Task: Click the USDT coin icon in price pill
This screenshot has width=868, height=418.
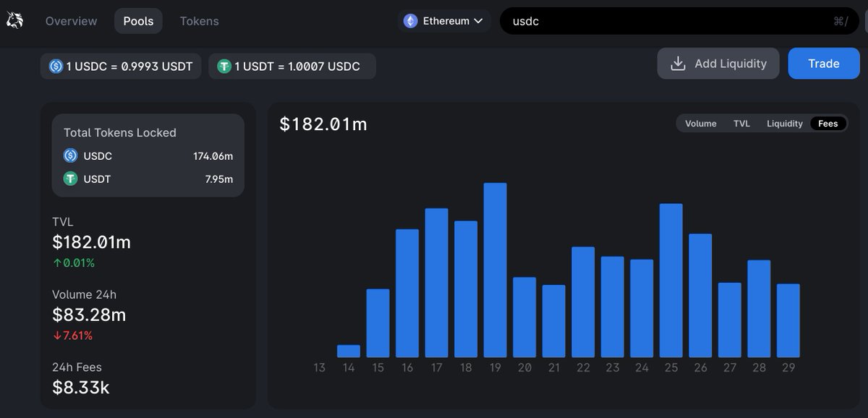Action: 224,67
